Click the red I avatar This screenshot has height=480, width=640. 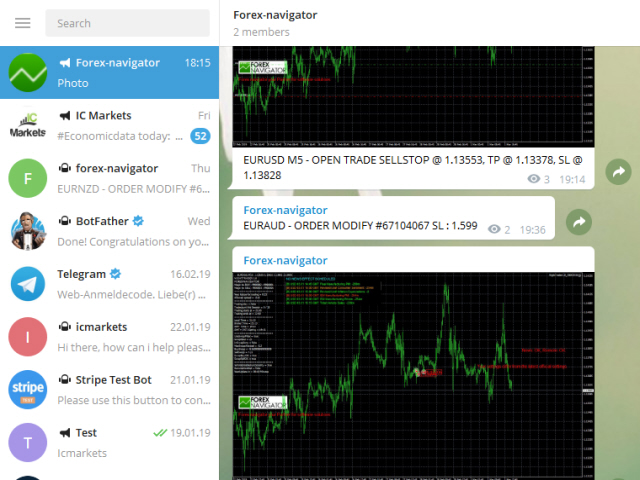point(28,337)
